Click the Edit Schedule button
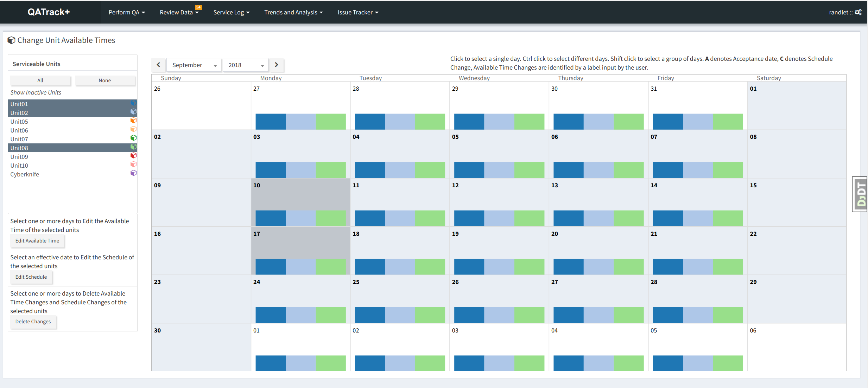The height and width of the screenshot is (388, 868). [31, 277]
